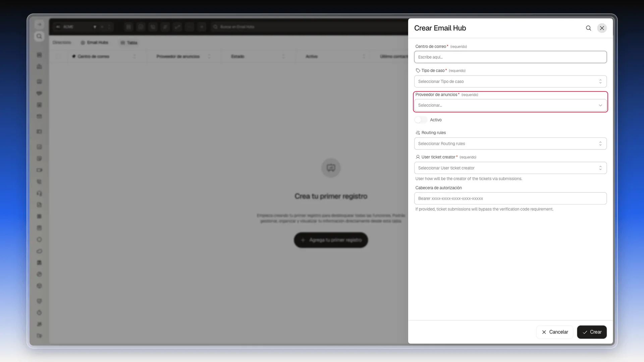The image size is (644, 362).
Task: Click Agrega tu primer registro button in background
Action: [331, 240]
